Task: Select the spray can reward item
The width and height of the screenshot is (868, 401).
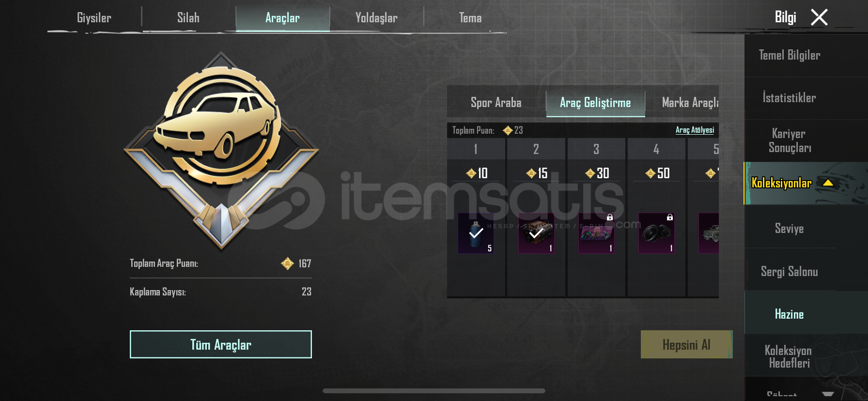Action: tap(476, 233)
